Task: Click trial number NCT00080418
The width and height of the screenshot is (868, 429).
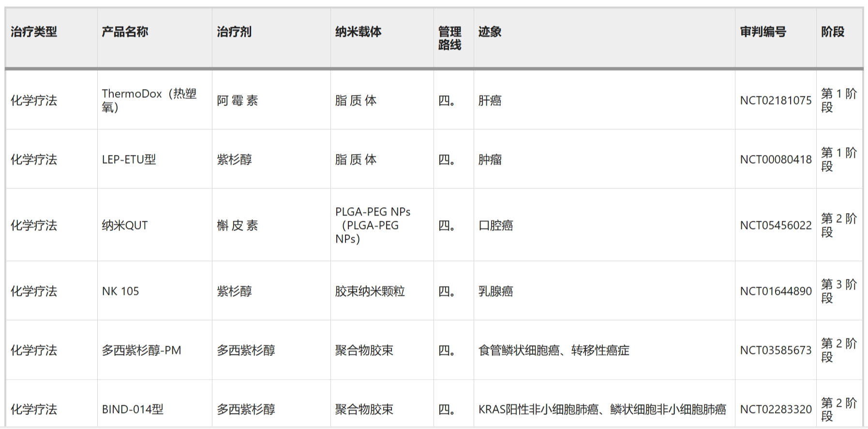Action: [x=776, y=159]
